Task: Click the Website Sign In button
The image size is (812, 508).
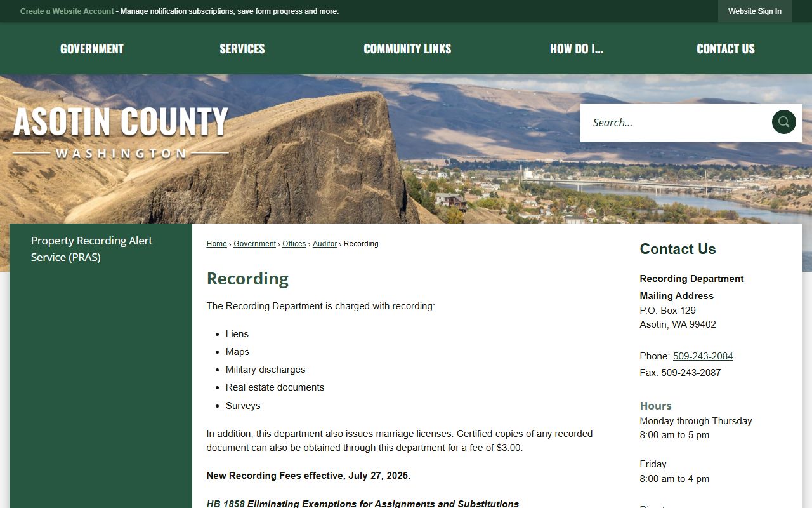Action: click(x=755, y=11)
